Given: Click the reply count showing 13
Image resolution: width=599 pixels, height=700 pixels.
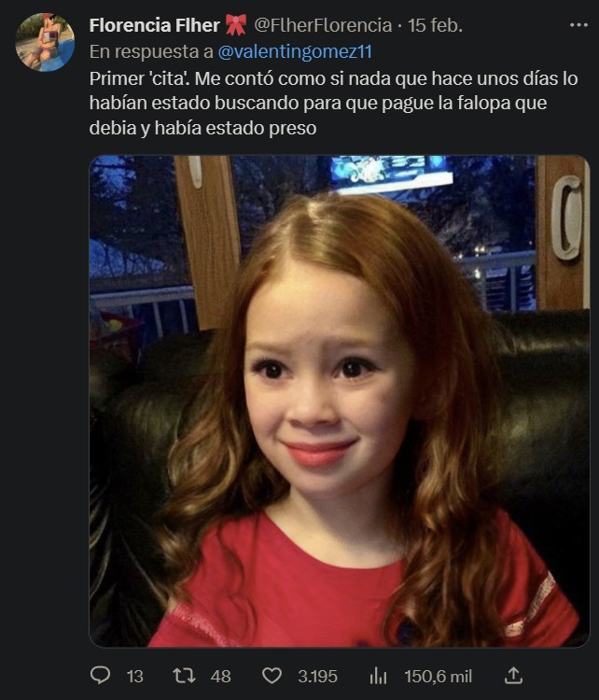Looking at the screenshot, I should [x=134, y=676].
